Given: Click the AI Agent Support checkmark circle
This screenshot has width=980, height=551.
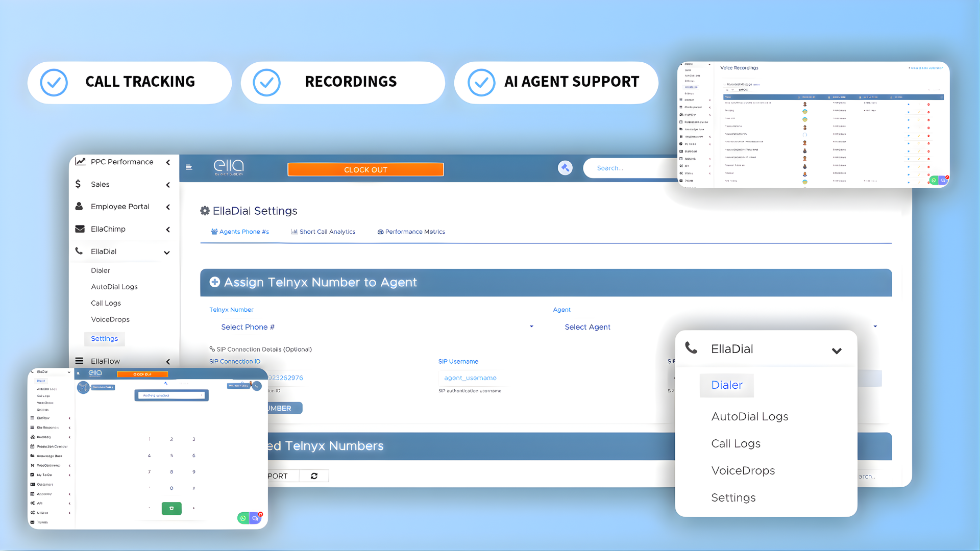Looking at the screenshot, I should [481, 83].
